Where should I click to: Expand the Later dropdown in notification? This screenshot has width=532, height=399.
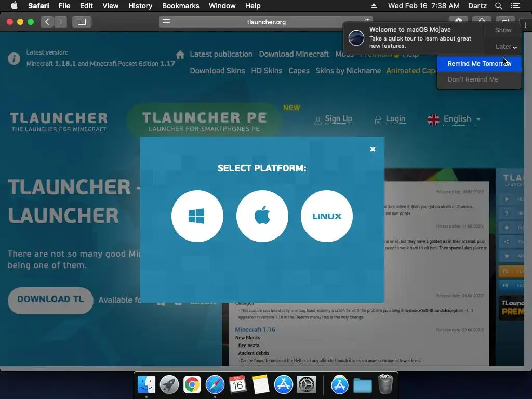506,46
